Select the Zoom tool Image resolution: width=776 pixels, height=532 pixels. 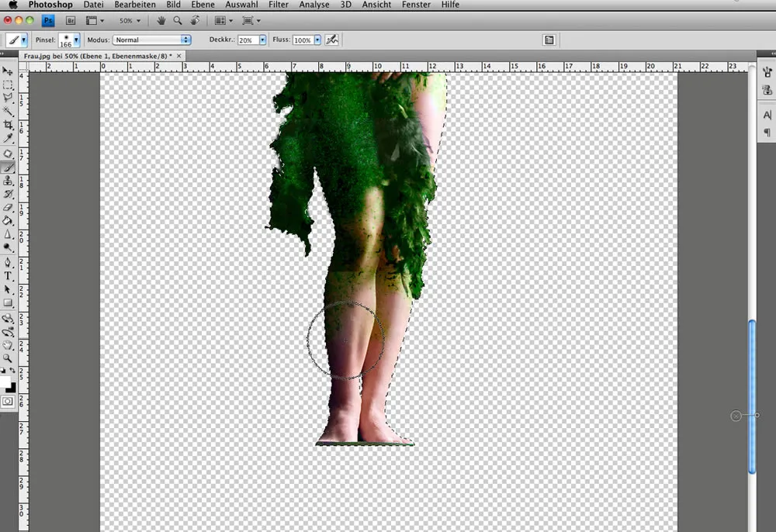[9, 358]
